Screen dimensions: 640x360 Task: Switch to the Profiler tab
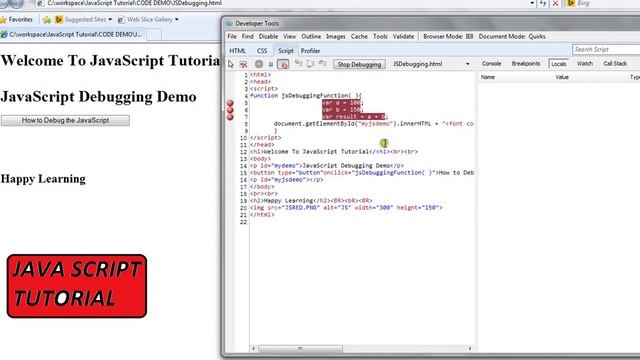click(x=310, y=51)
